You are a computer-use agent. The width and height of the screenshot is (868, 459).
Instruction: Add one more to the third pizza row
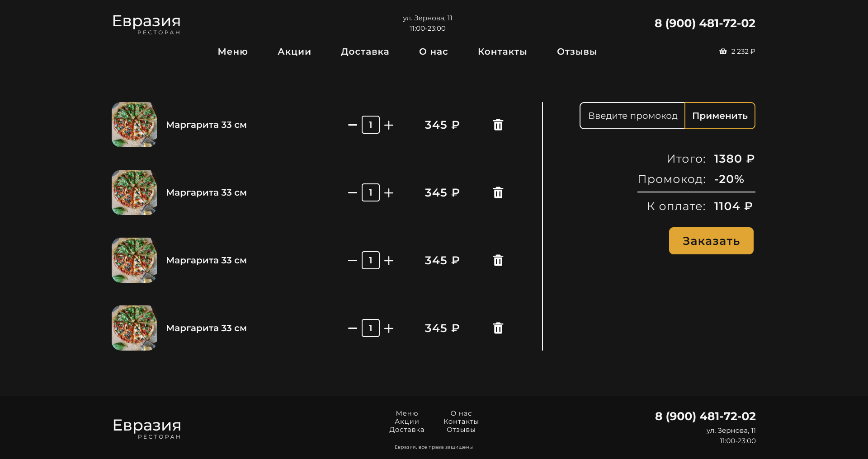(x=389, y=261)
